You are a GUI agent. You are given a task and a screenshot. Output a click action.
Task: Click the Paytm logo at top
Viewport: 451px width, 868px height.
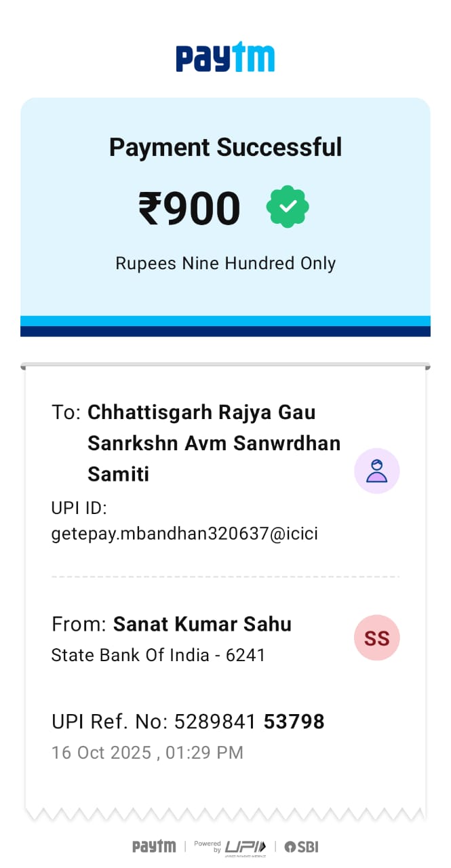pos(225,57)
